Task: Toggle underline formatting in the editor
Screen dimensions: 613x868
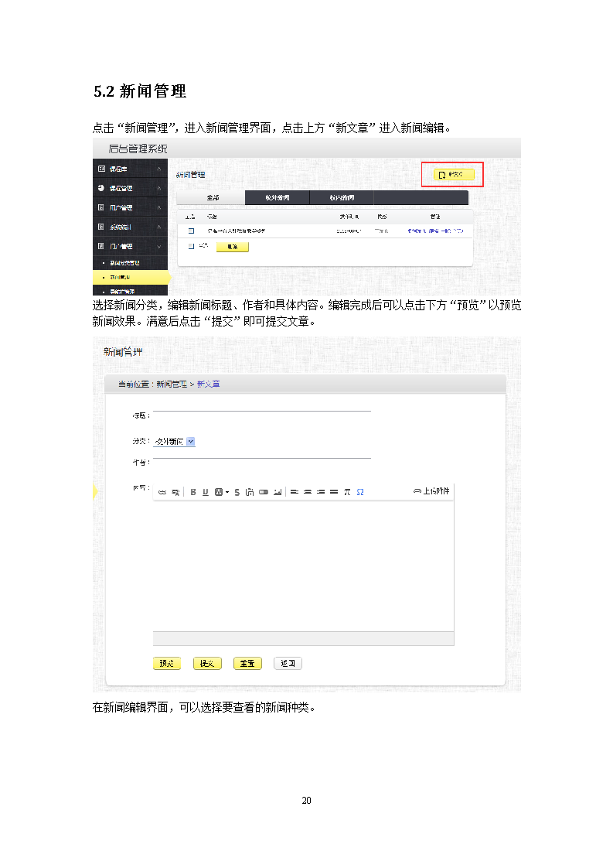Action: pos(206,492)
